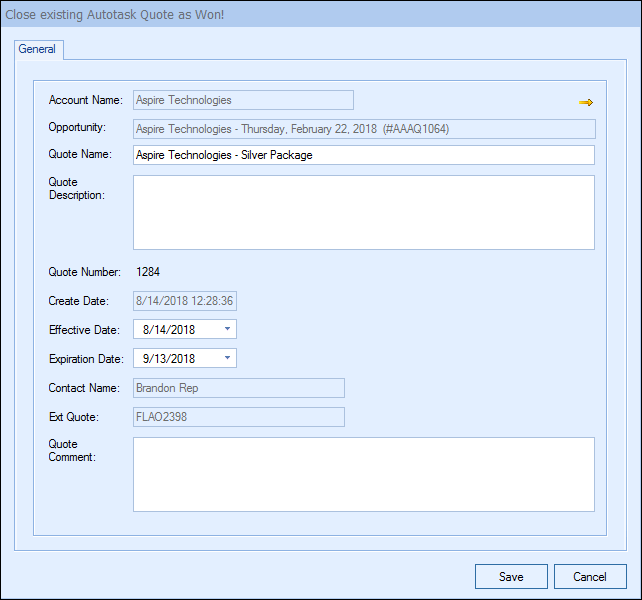The image size is (642, 600).
Task: Focus the Quote Name text box
Action: [x=364, y=155]
